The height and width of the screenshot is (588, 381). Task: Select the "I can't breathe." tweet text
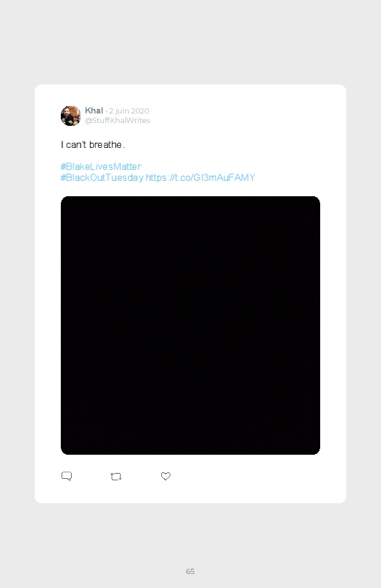(93, 145)
